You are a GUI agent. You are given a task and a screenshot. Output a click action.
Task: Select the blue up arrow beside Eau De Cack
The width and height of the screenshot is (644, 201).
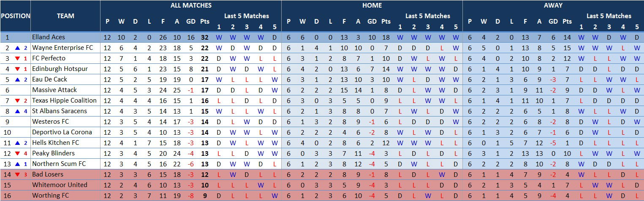coord(17,79)
